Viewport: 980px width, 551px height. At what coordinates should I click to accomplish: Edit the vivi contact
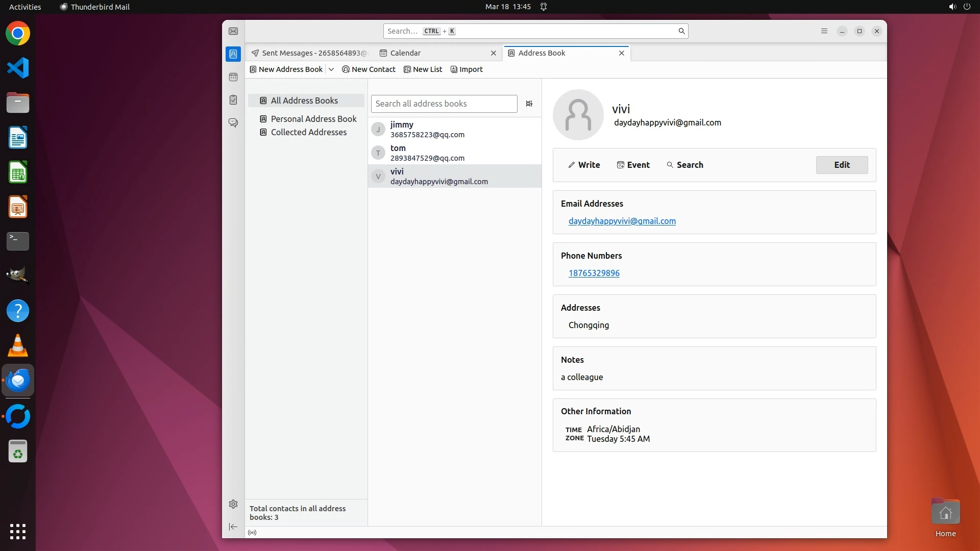pos(842,165)
